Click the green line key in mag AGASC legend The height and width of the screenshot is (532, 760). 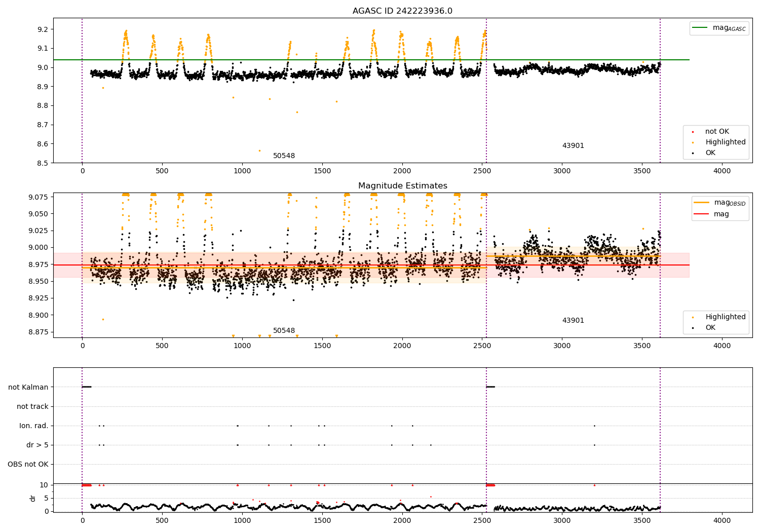[700, 28]
